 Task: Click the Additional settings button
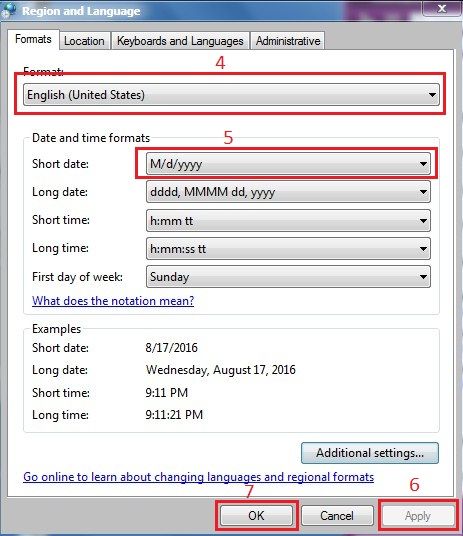pos(370,453)
